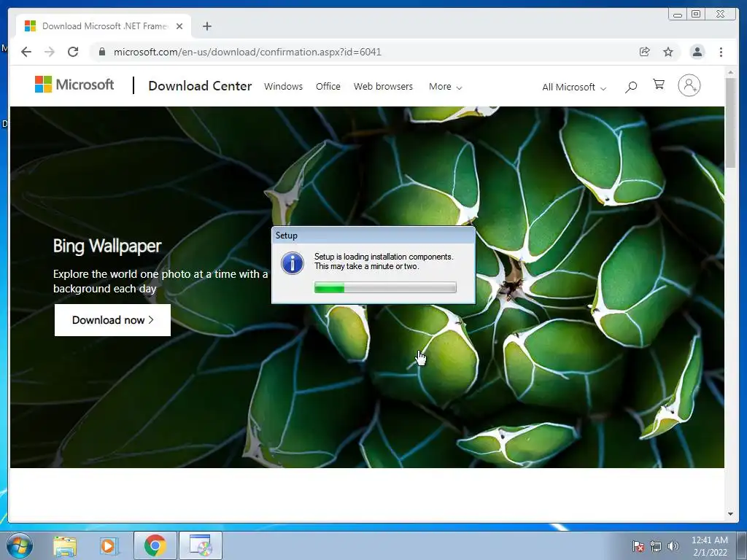Click the Setup dialog info icon
Viewport: 747px width, 560px height.
click(x=293, y=263)
